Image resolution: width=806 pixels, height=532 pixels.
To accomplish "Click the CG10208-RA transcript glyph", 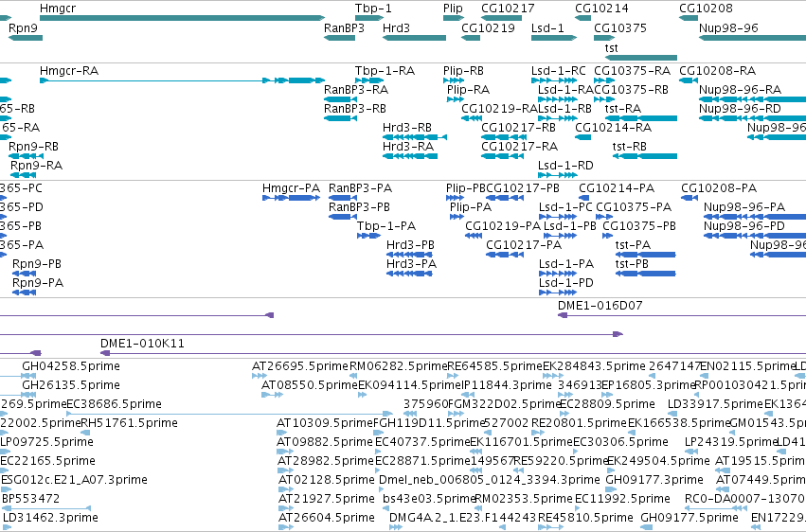I will pos(689,80).
